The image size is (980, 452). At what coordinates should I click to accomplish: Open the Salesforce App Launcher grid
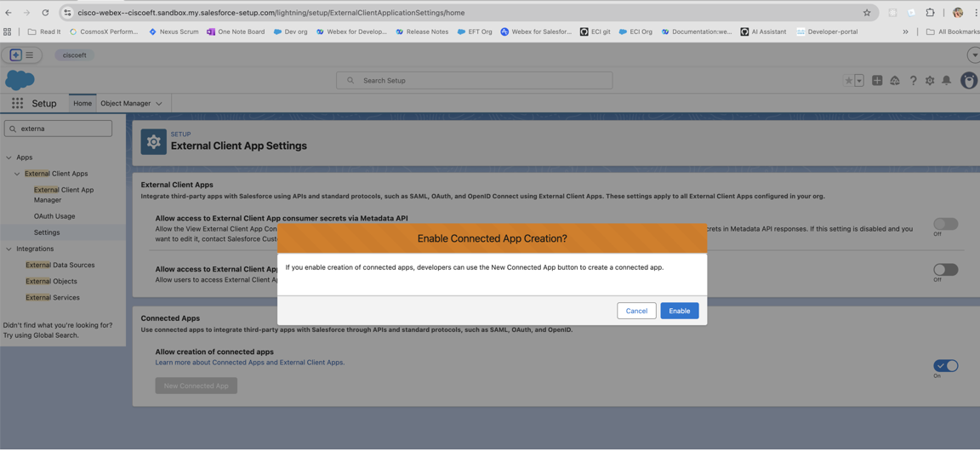point(18,103)
